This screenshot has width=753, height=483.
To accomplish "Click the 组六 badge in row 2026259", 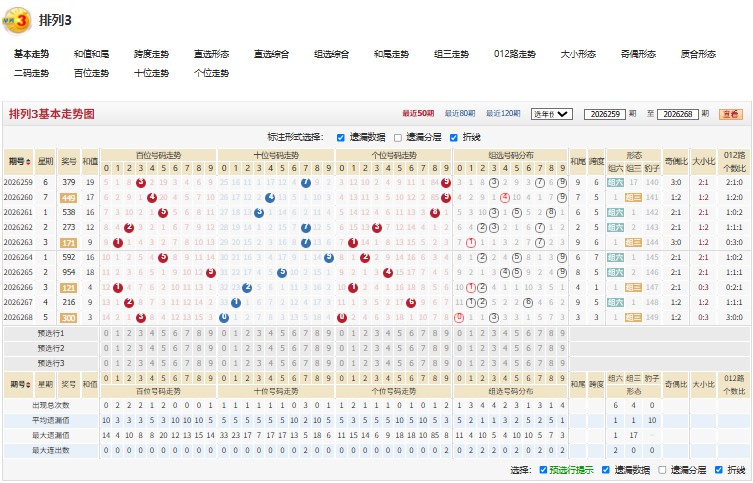I will [615, 182].
